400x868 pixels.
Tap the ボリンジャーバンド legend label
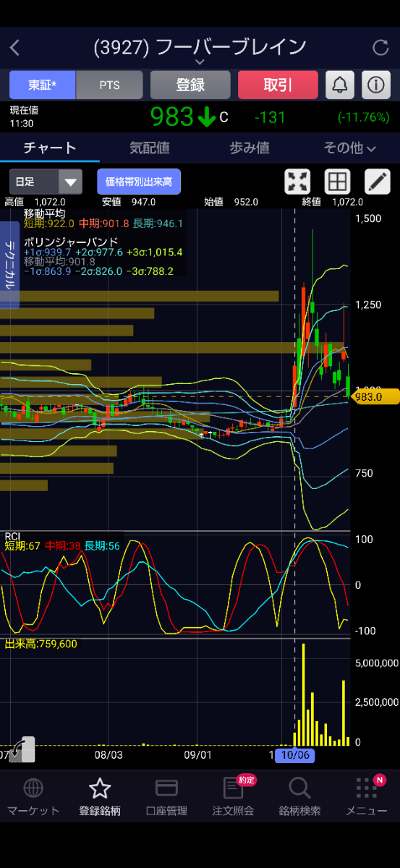tap(71, 242)
